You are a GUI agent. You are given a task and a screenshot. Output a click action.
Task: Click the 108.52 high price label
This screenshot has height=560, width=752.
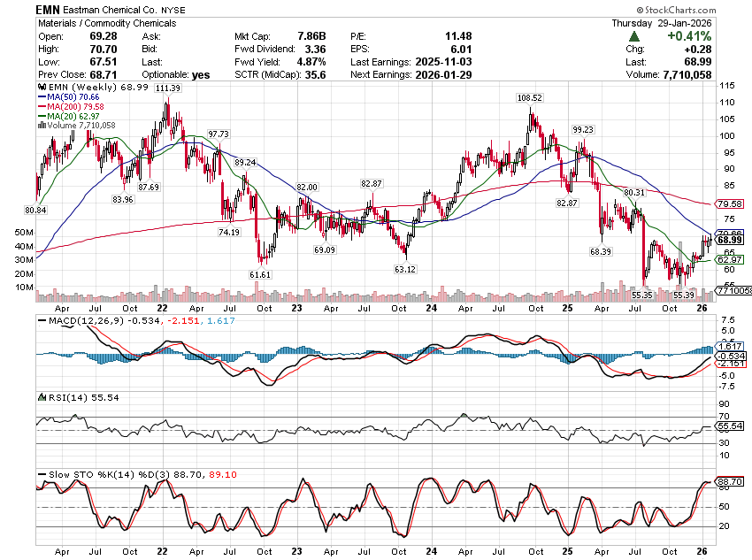(x=529, y=98)
